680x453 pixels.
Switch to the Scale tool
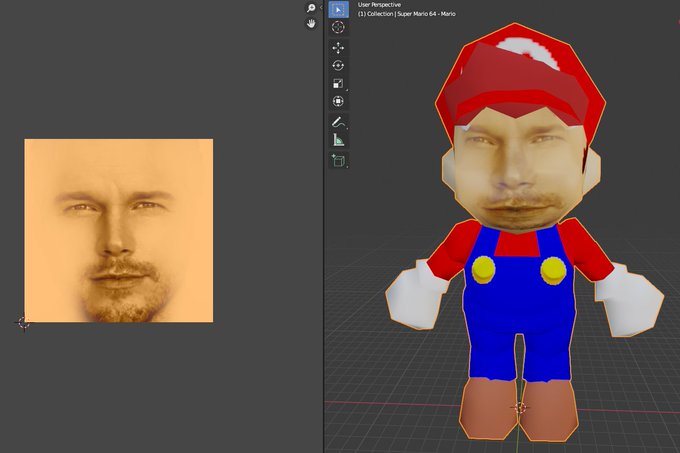338,84
